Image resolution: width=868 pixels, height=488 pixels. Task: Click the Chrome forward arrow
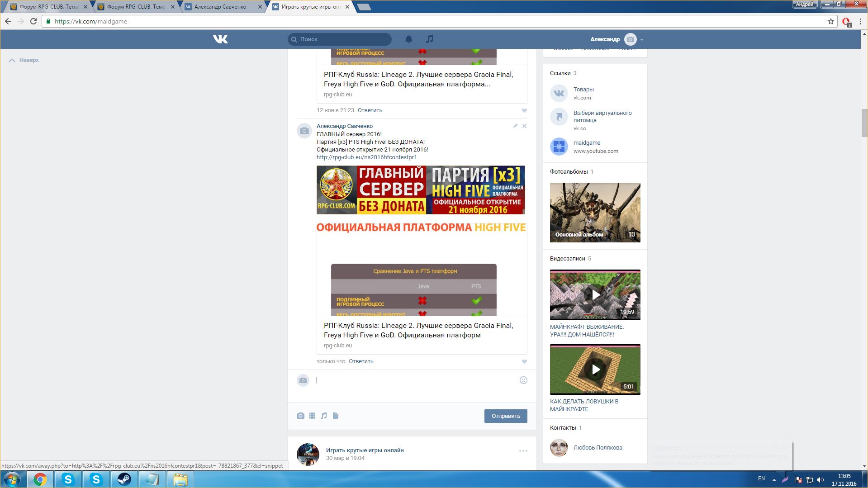tap(21, 21)
